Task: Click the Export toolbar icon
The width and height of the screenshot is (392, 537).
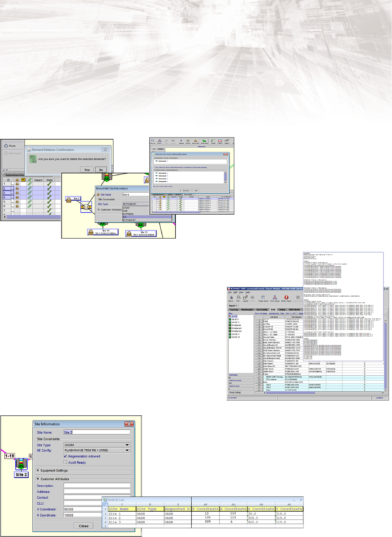Action: tap(231, 298)
